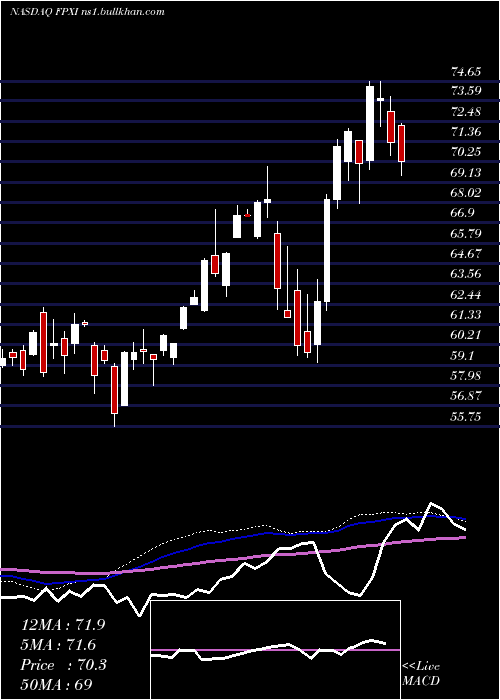Click the 74.65 price axis label
This screenshot has width=500, height=700.
[466, 71]
